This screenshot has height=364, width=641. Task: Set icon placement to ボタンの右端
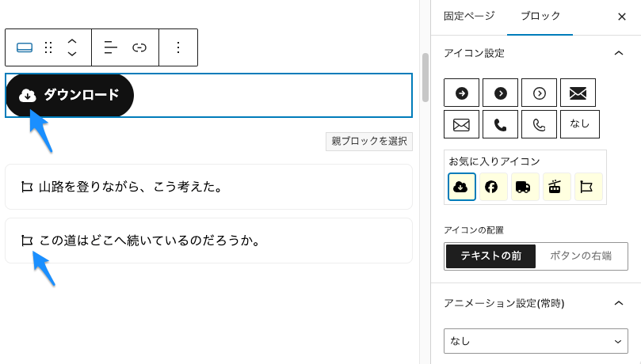coord(581,256)
